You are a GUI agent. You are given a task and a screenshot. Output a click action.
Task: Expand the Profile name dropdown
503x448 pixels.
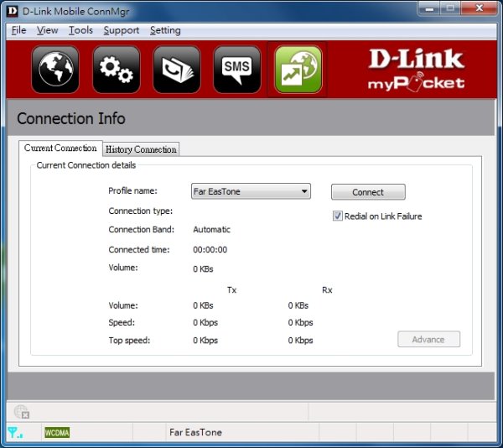click(251, 191)
